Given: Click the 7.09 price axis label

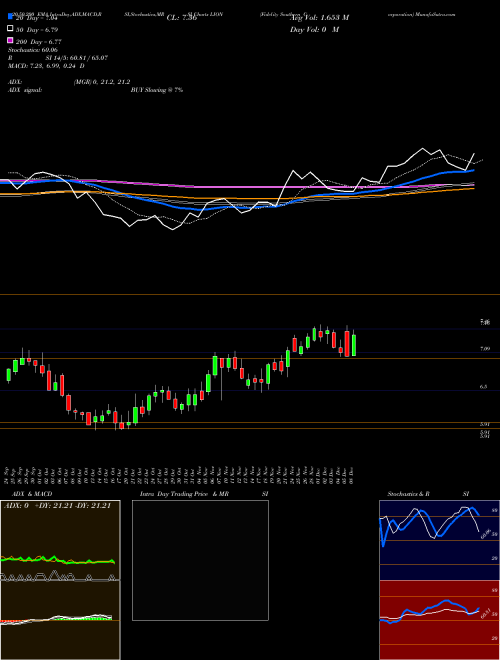Looking at the screenshot, I should click(485, 349).
